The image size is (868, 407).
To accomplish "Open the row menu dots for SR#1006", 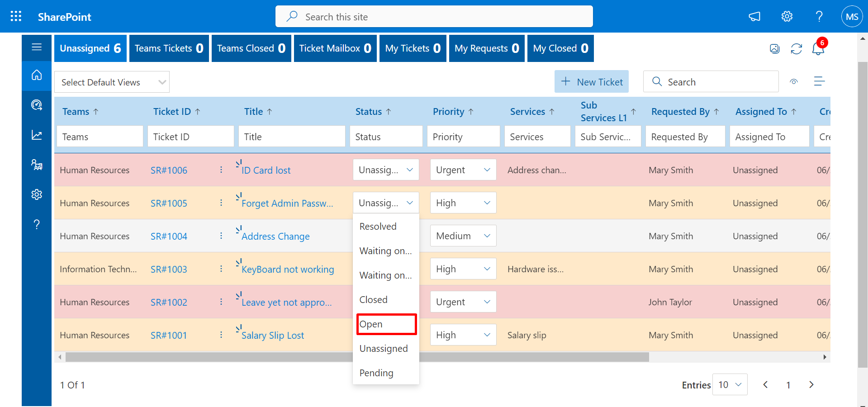I will pos(221,170).
